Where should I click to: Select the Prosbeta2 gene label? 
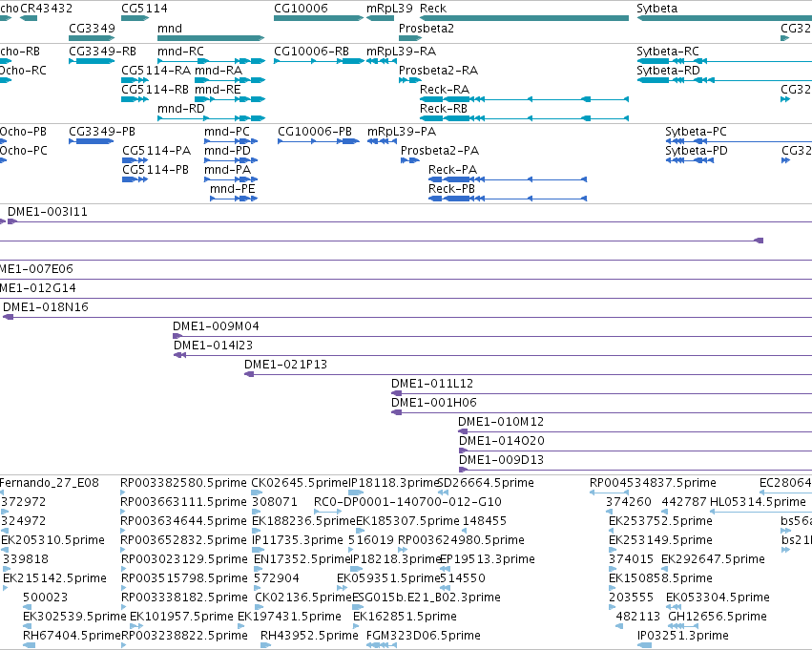[x=427, y=29]
